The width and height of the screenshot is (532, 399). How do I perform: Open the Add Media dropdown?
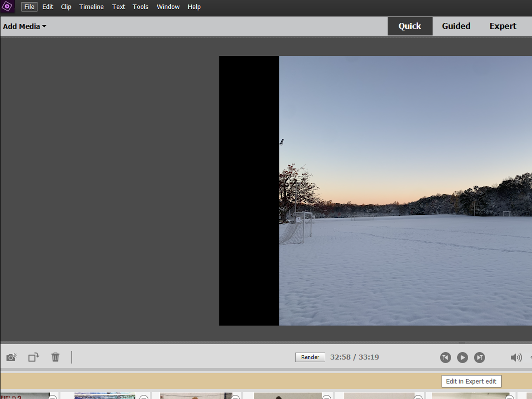click(23, 26)
